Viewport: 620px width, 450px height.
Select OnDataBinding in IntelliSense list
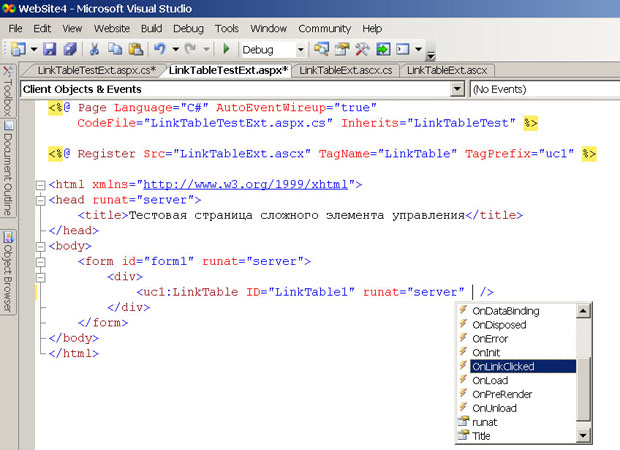pyautogui.click(x=516, y=311)
